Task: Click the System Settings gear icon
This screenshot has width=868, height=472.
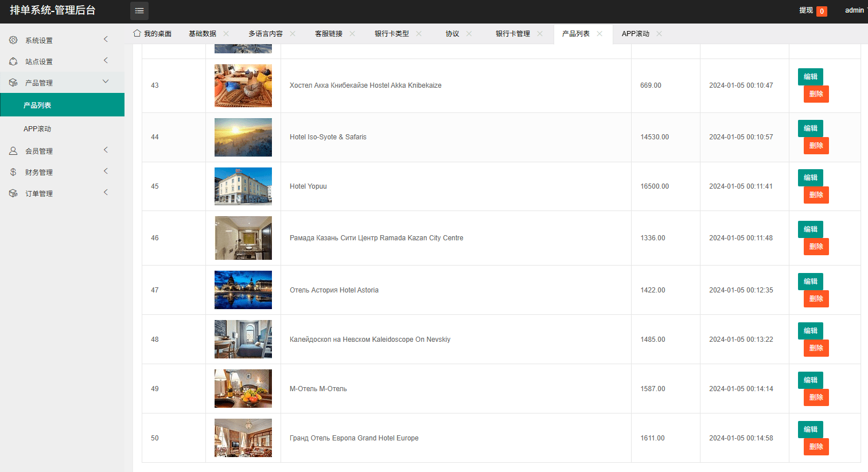Action: [13, 40]
